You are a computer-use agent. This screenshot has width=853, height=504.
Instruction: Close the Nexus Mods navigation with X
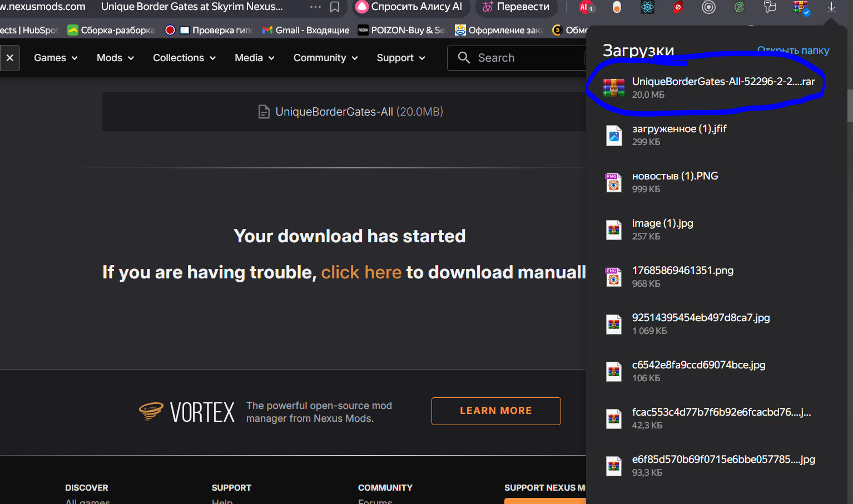coord(10,58)
